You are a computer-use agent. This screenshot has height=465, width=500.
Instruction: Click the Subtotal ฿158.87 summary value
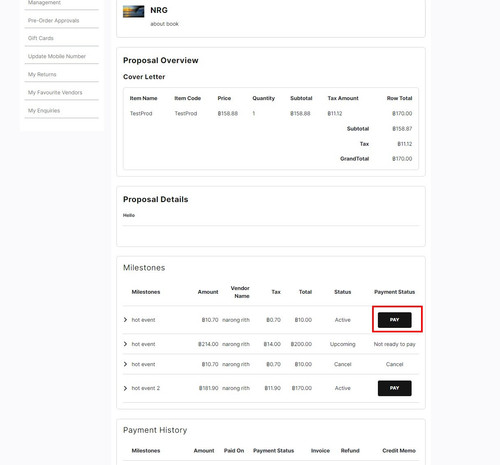click(x=402, y=129)
